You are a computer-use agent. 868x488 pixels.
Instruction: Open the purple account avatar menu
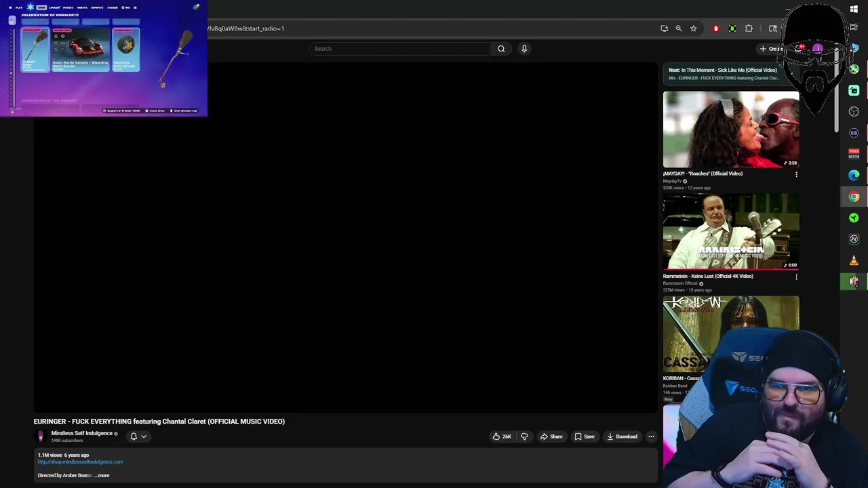coord(818,49)
